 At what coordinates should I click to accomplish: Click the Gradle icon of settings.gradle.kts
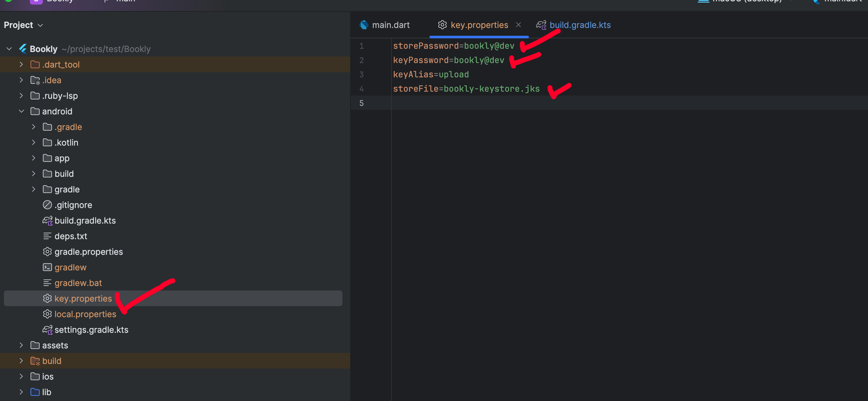click(x=47, y=330)
